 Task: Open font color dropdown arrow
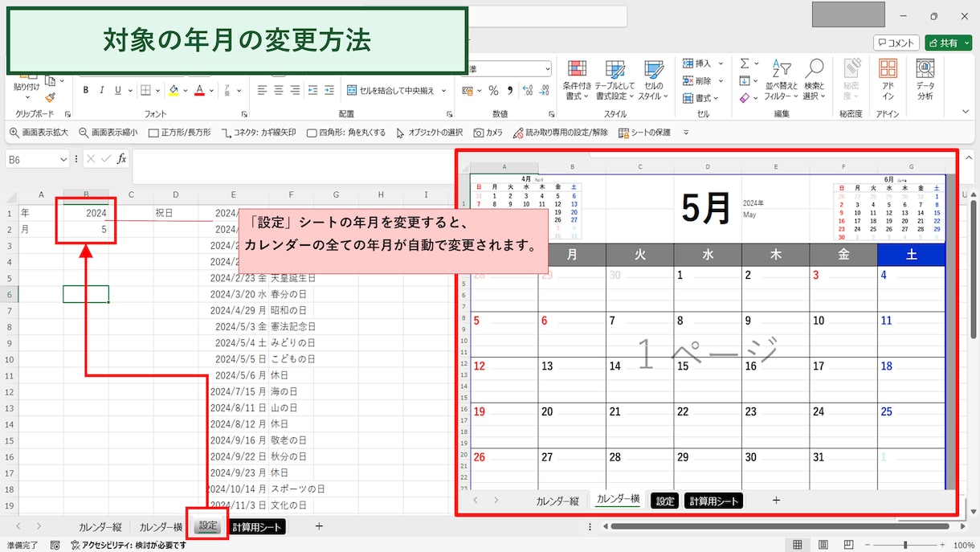(212, 90)
